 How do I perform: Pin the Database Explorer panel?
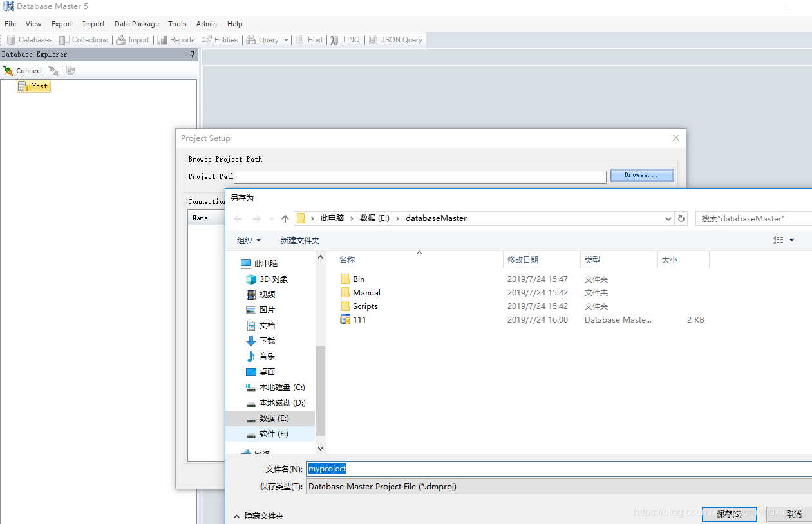(x=192, y=55)
